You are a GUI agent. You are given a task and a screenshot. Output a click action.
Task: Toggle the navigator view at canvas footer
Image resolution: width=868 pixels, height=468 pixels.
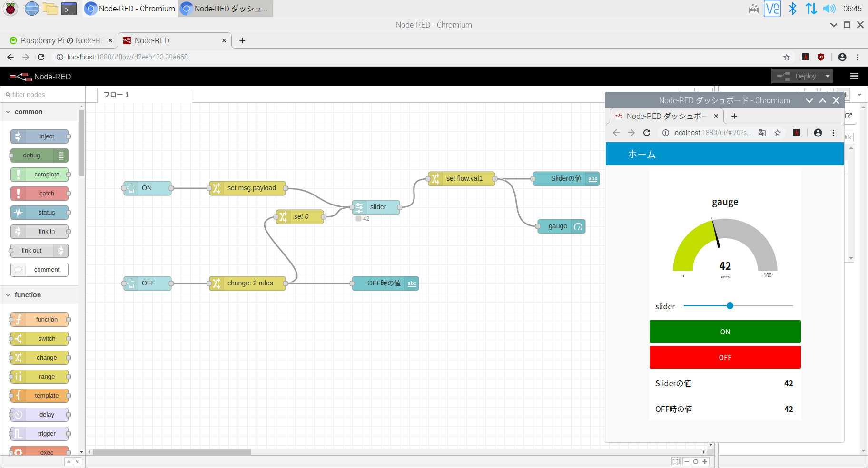pos(676,462)
